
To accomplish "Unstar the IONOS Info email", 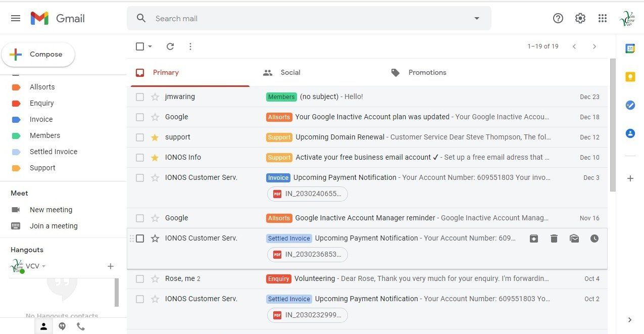I will pos(155,158).
